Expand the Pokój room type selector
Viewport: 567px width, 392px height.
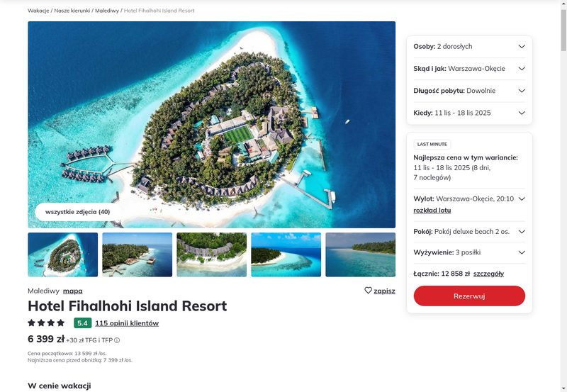[x=469, y=231]
